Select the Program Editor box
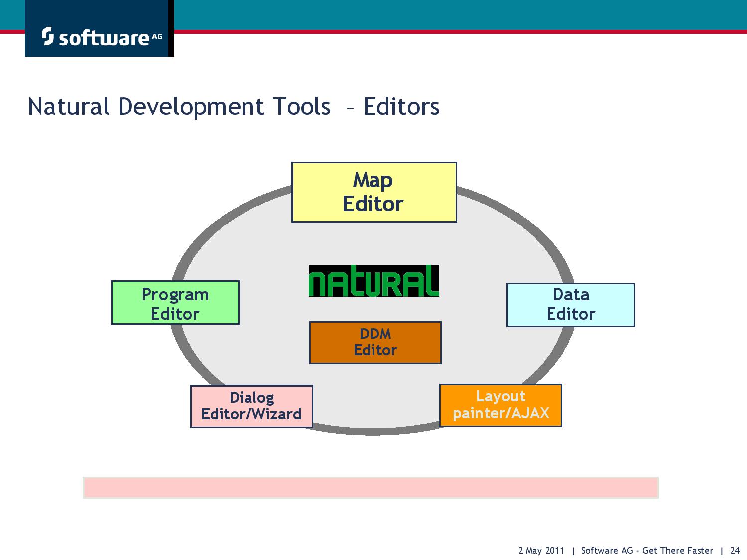Image resolution: width=747 pixels, height=560 pixels. pyautogui.click(x=175, y=303)
